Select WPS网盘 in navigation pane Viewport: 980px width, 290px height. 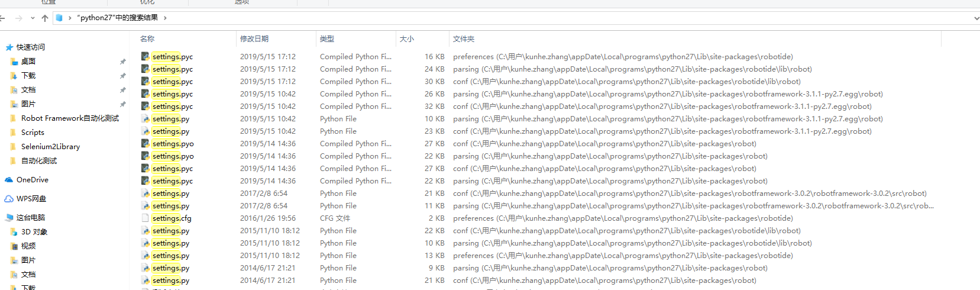tap(31, 199)
